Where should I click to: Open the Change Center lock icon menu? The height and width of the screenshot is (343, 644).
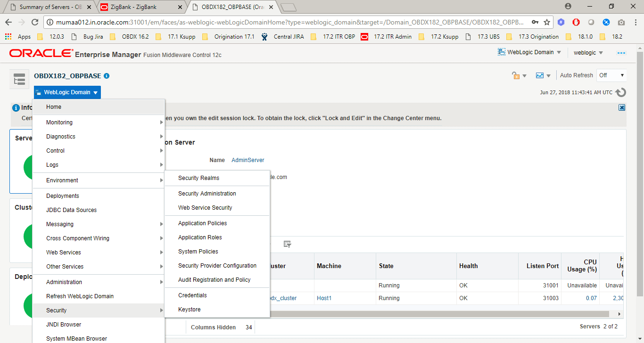click(x=519, y=75)
